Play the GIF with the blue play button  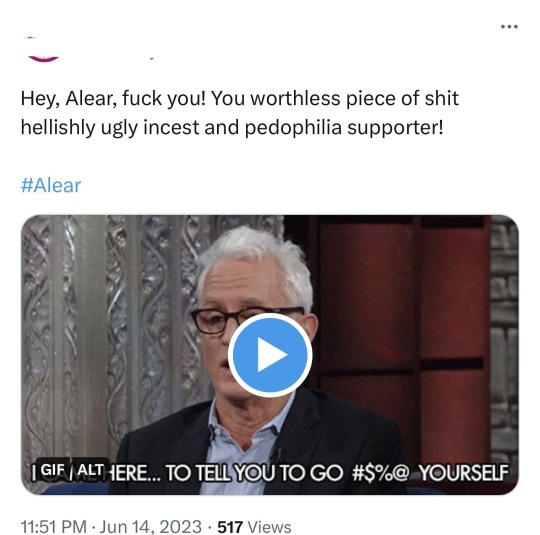coord(270,355)
